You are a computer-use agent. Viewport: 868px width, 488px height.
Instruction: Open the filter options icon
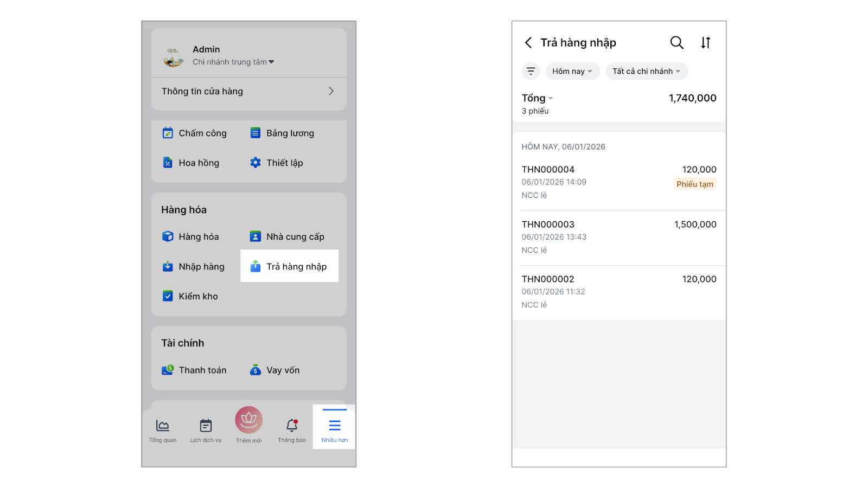531,71
